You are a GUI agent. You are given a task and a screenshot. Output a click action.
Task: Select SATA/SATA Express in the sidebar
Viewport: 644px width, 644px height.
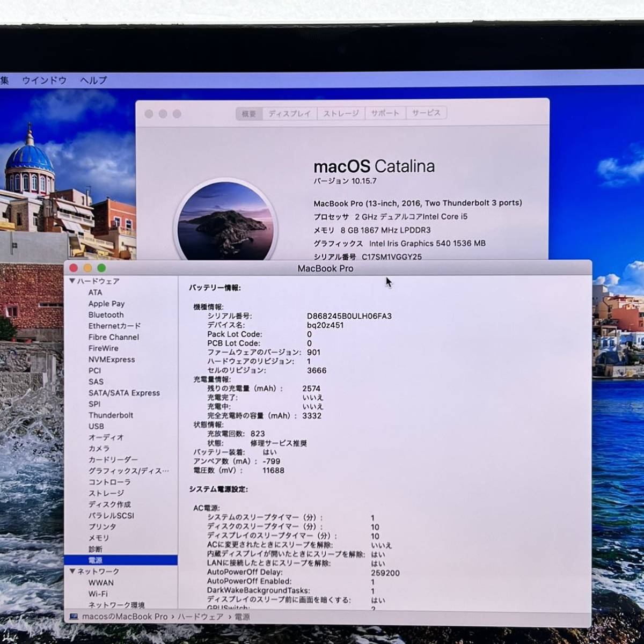[x=124, y=393]
